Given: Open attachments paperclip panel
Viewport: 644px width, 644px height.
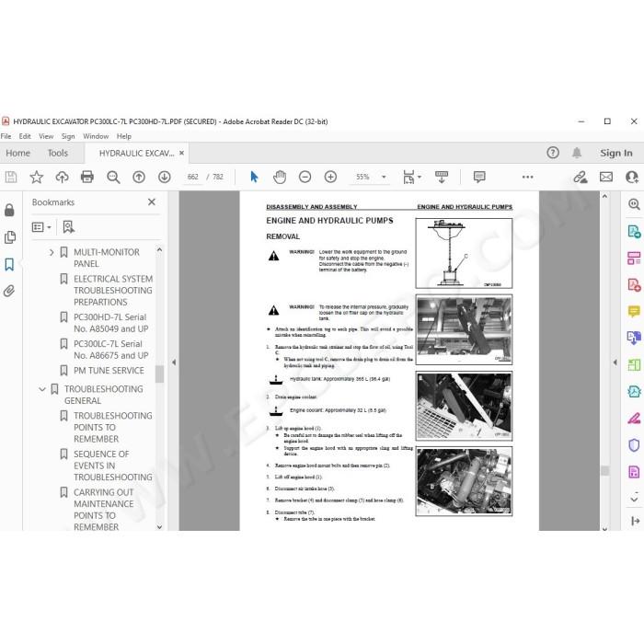Looking at the screenshot, I should coord(9,291).
